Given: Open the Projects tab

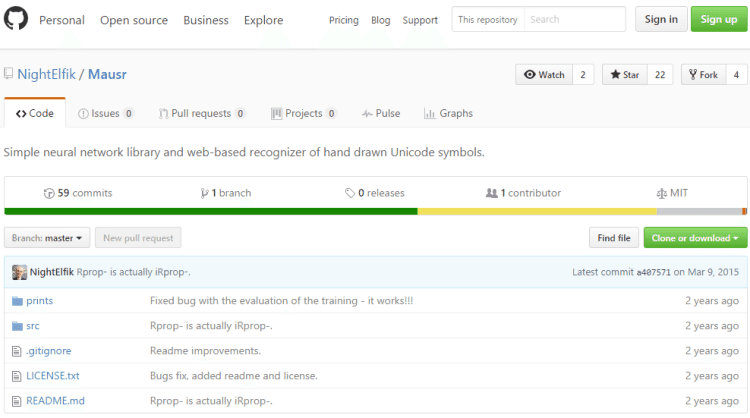Looking at the screenshot, I should (304, 113).
